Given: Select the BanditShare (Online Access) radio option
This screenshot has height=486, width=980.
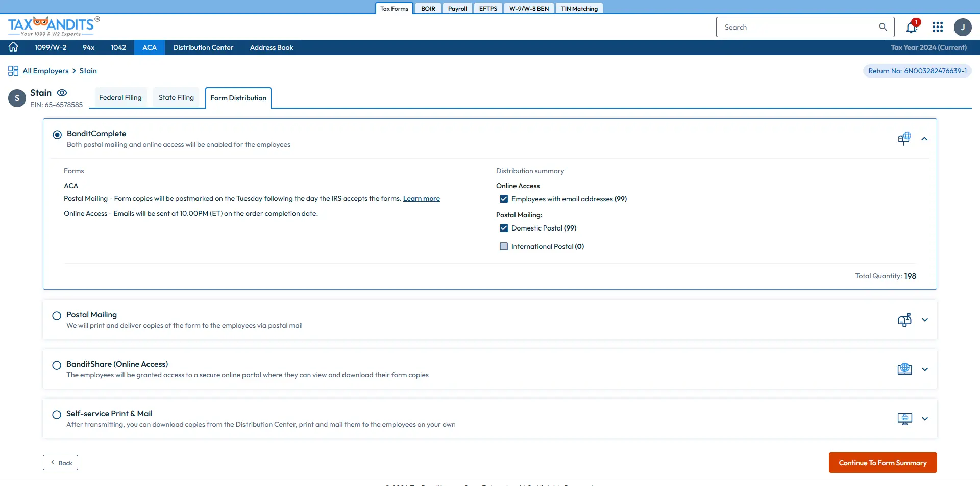Looking at the screenshot, I should (x=57, y=365).
